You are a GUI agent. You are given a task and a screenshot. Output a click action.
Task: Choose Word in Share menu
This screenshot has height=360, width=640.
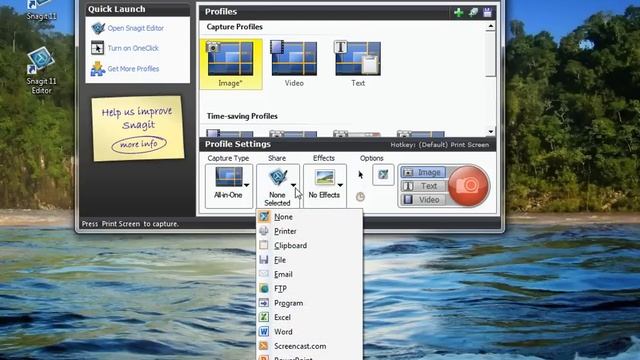[x=309, y=331]
